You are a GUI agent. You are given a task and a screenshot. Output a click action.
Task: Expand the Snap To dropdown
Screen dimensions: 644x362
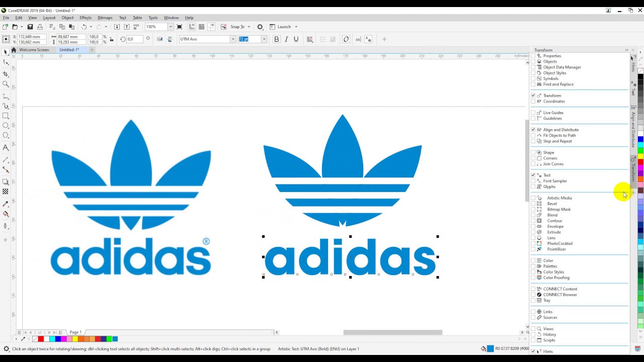(x=249, y=27)
